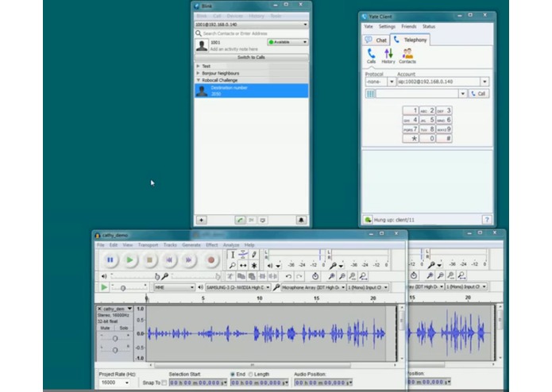The height and width of the screenshot is (392, 552).
Task: Open the MME audio host dropdown
Action: tap(174, 287)
